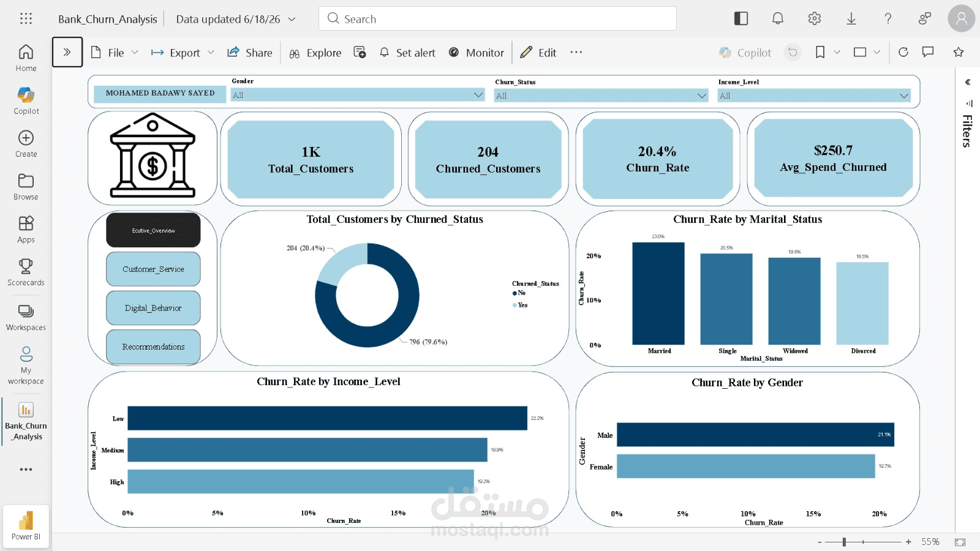This screenshot has height=551, width=980.
Task: Click the subscribe to report icon
Action: pos(360,52)
